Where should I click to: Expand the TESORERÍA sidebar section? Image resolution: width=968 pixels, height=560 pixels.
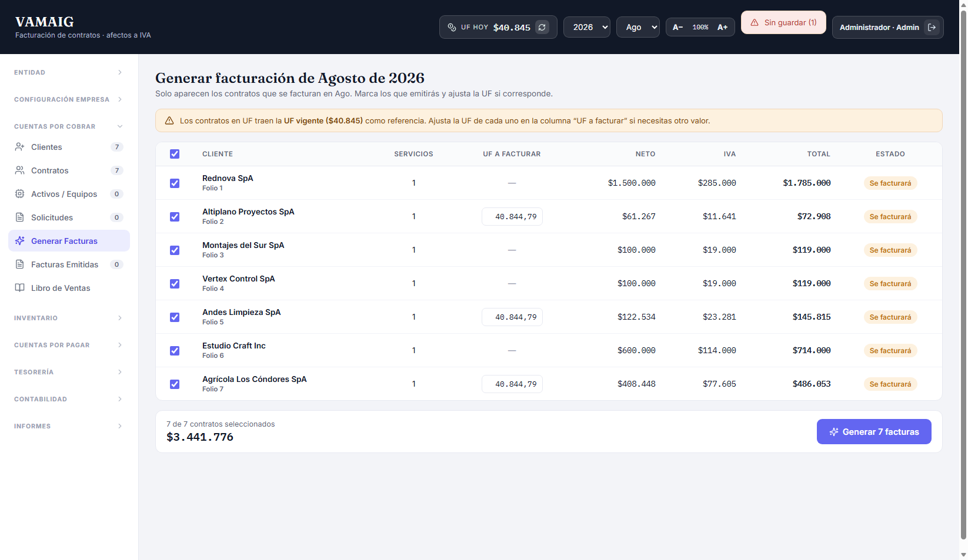(69, 372)
